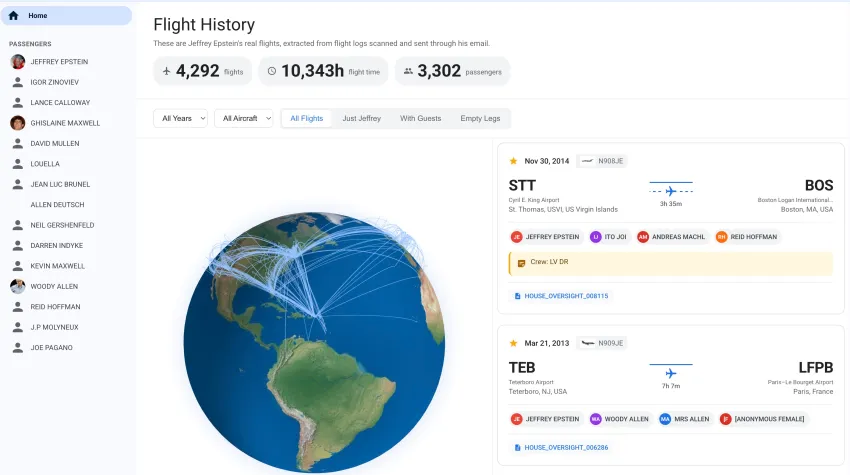
Task: Click the airplane icon beside 4,292 flights
Action: point(166,71)
